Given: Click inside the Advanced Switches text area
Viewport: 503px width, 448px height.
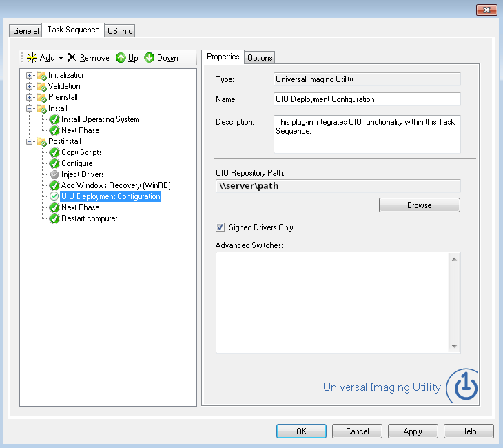Looking at the screenshot, I should click(332, 303).
